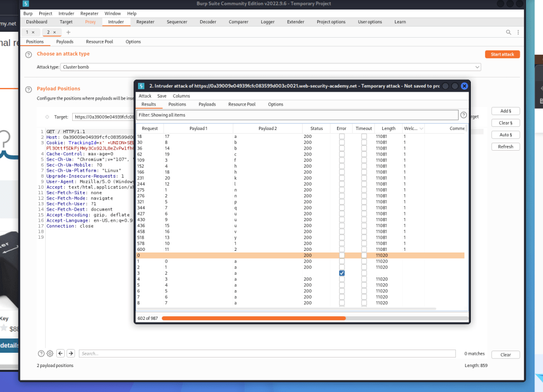Click the Add § button
543x392 pixels.
505,111
